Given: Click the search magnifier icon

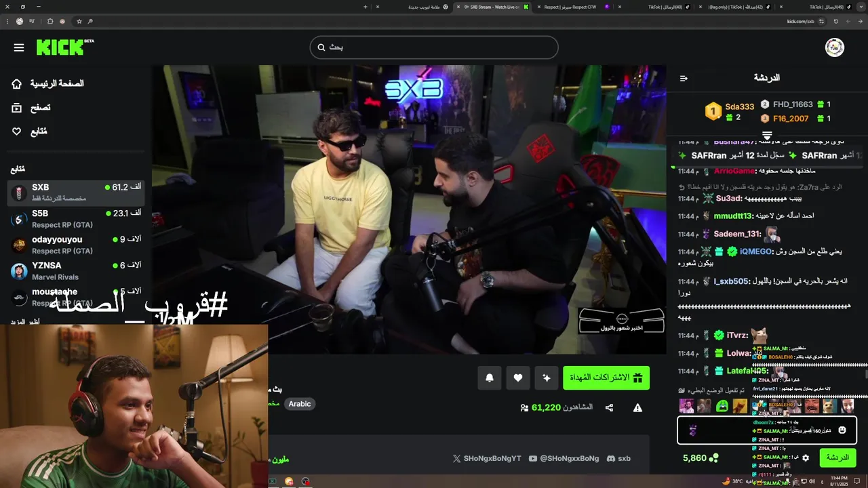Looking at the screenshot, I should tap(321, 47).
